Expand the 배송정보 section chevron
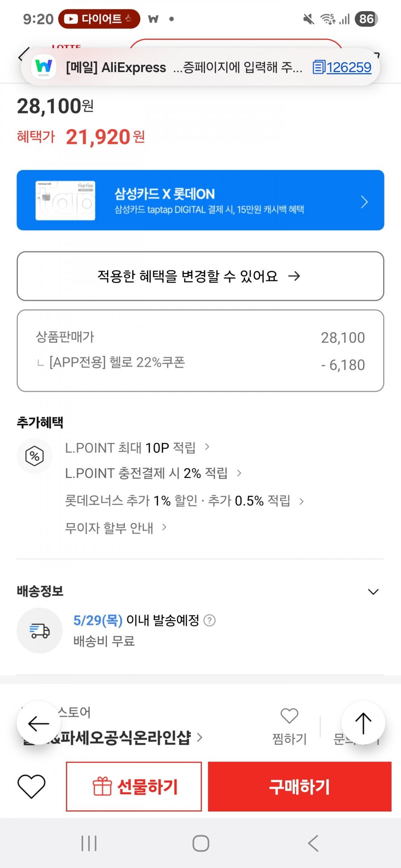The image size is (401, 868). tap(373, 592)
